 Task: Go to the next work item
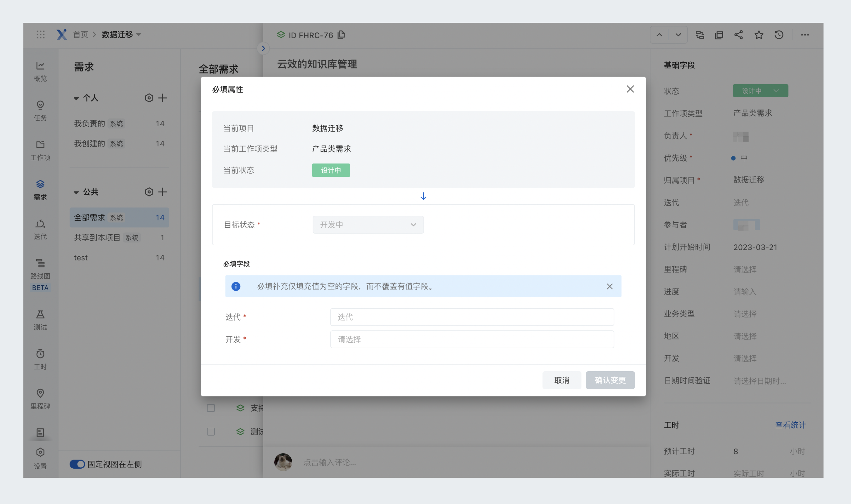pyautogui.click(x=678, y=34)
